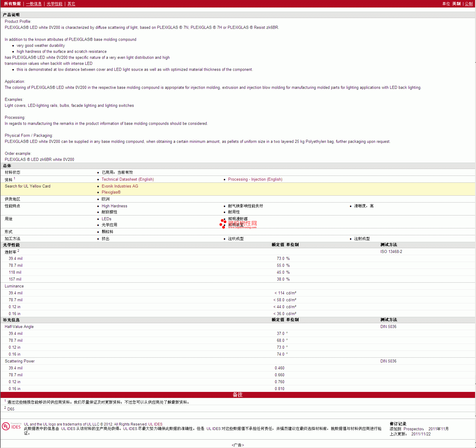Click the ISO 13468-2 test method text
476x448 pixels.
tap(391, 252)
